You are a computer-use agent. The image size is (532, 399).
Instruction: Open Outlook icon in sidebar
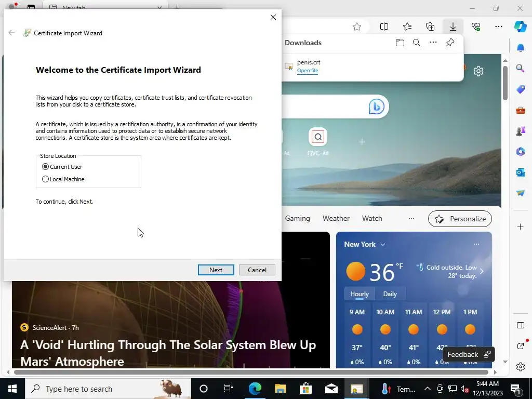click(x=521, y=172)
